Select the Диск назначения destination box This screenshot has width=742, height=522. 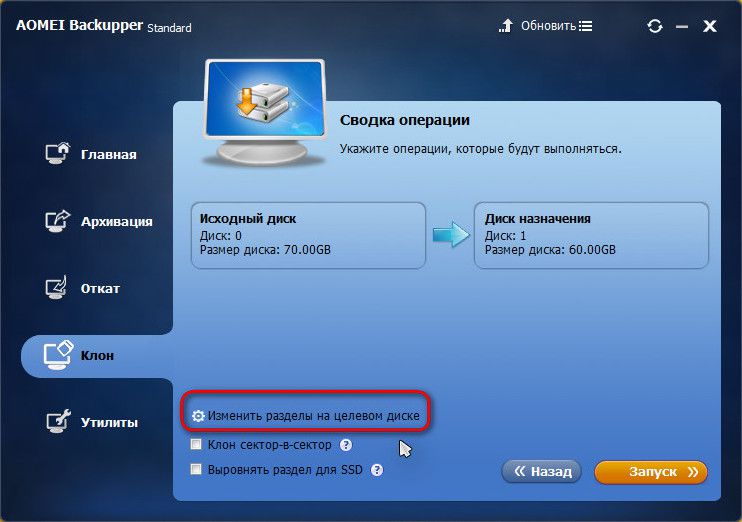pyautogui.click(x=591, y=236)
